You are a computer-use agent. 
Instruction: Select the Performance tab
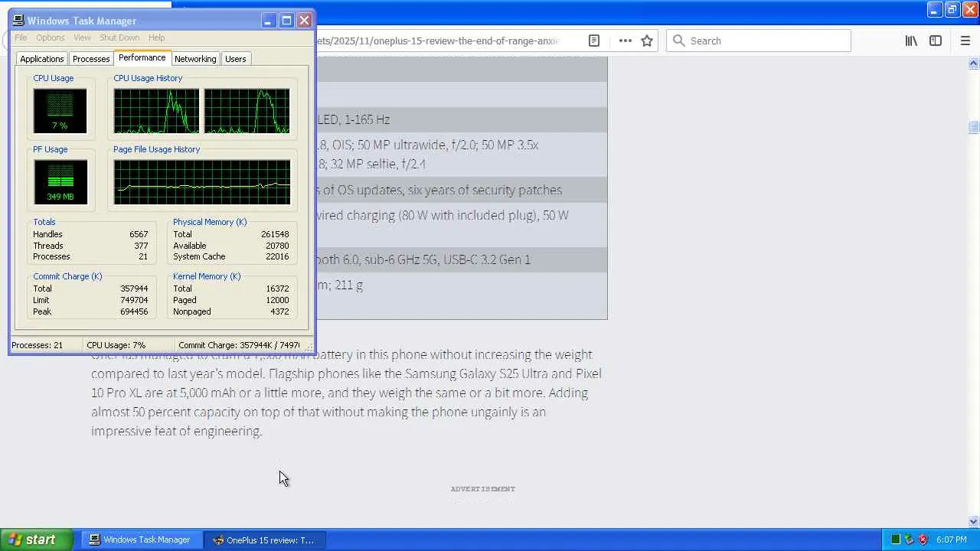(142, 58)
